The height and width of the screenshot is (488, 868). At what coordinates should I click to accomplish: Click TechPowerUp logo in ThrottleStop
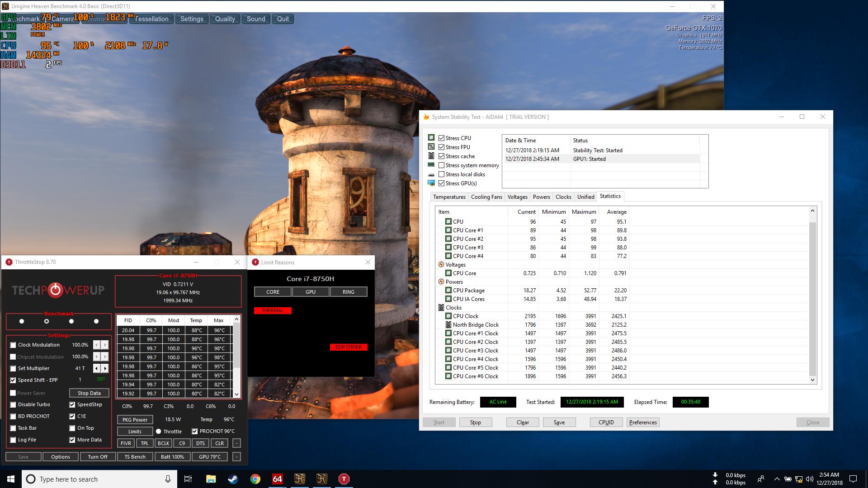point(58,290)
